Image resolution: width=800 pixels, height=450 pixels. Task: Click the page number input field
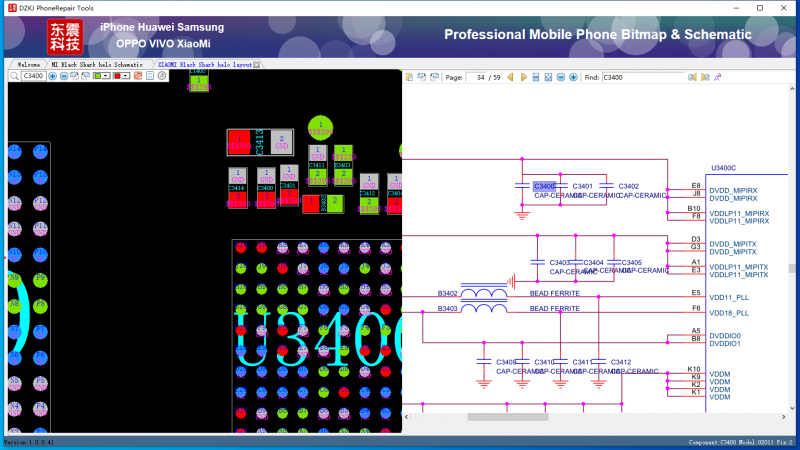484,77
